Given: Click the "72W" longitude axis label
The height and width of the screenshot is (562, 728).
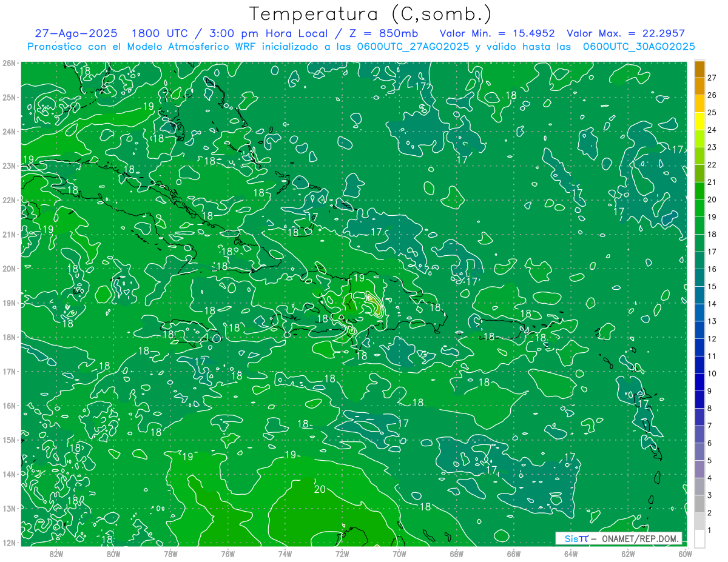Looking at the screenshot, I should pyautogui.click(x=342, y=554).
